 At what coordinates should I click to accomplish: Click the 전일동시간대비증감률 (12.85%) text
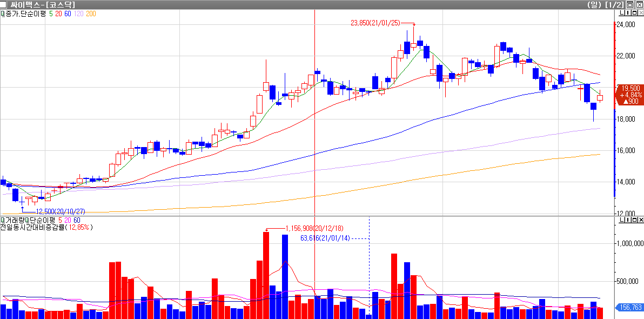pyautogui.click(x=46, y=227)
